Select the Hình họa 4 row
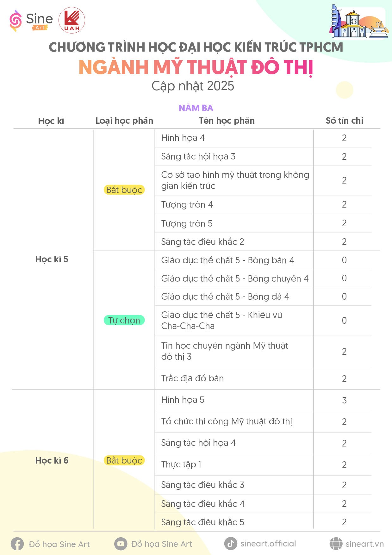 263,138
